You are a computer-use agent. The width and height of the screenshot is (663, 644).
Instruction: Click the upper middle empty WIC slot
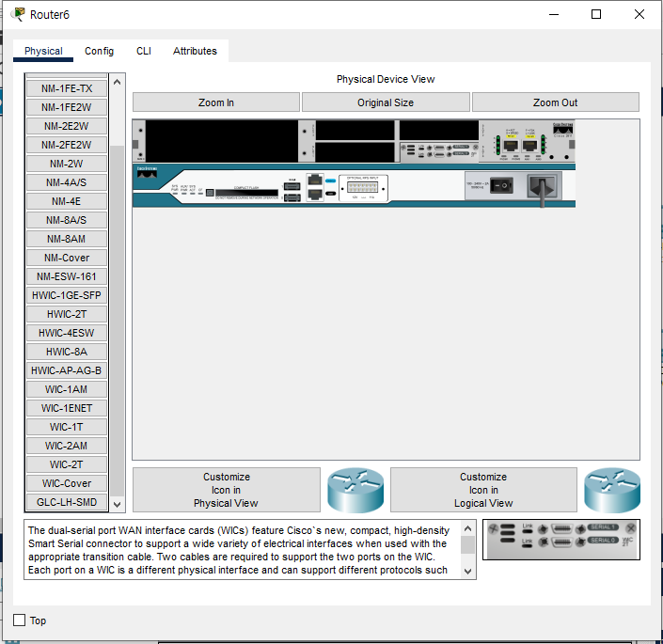(x=355, y=130)
